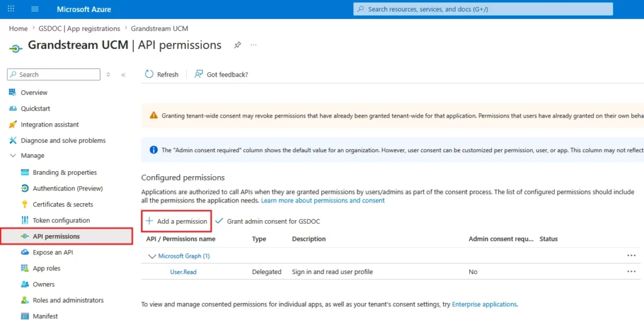Collapse the Microsoft Graph permissions group
The width and height of the screenshot is (644, 327).
152,257
